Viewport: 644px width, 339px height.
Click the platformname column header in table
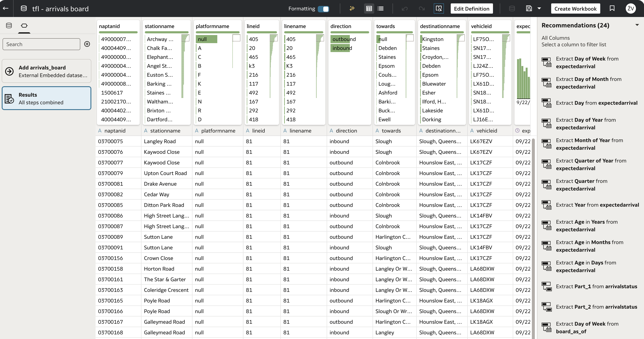(218, 130)
